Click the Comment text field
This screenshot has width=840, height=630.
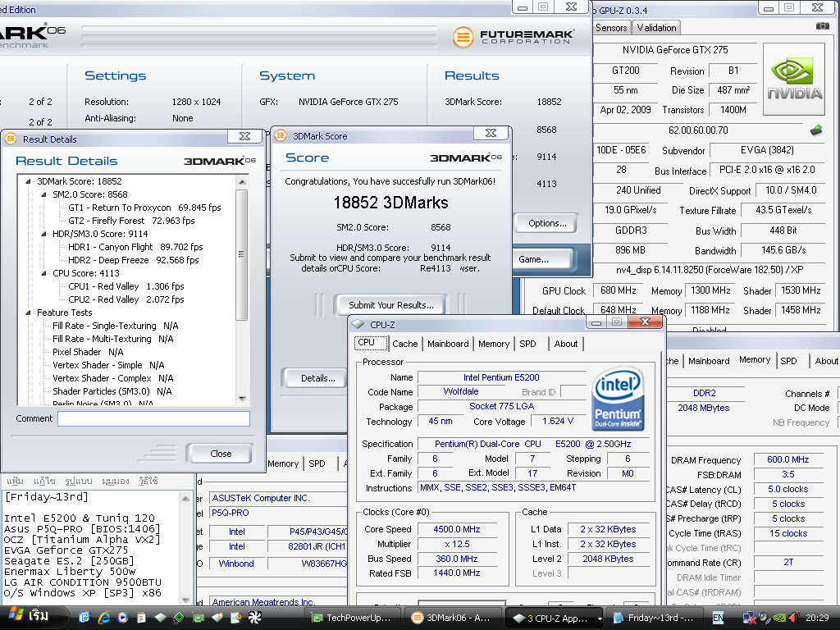pos(153,418)
